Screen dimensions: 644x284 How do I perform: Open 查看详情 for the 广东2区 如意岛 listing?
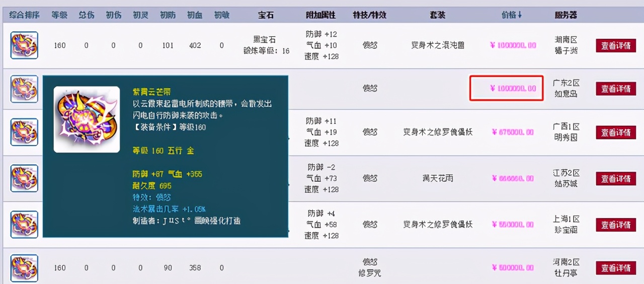[616, 89]
